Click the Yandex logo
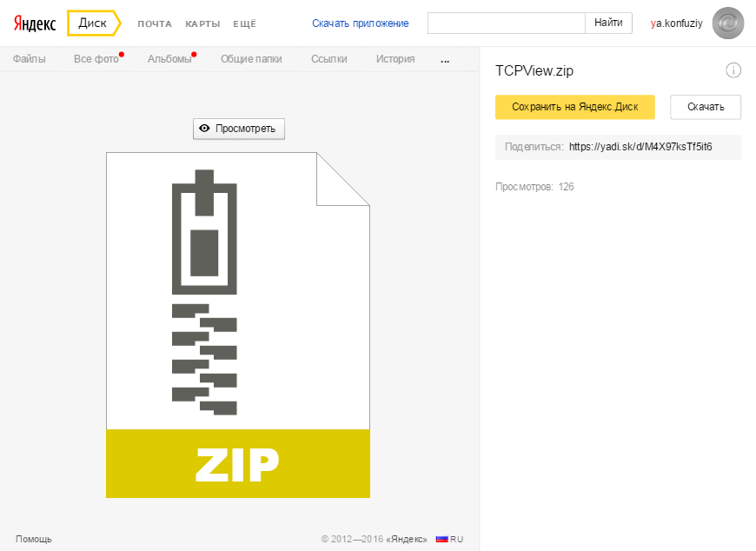This screenshot has width=756, height=551. point(35,23)
